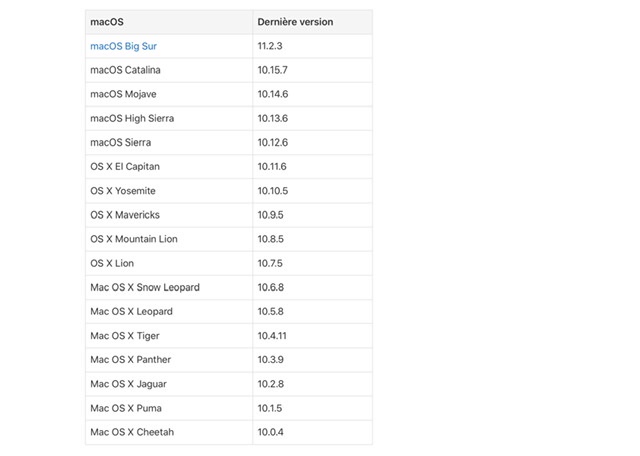
Task: Select the macOS Catalina cell
Action: pyautogui.click(x=125, y=70)
